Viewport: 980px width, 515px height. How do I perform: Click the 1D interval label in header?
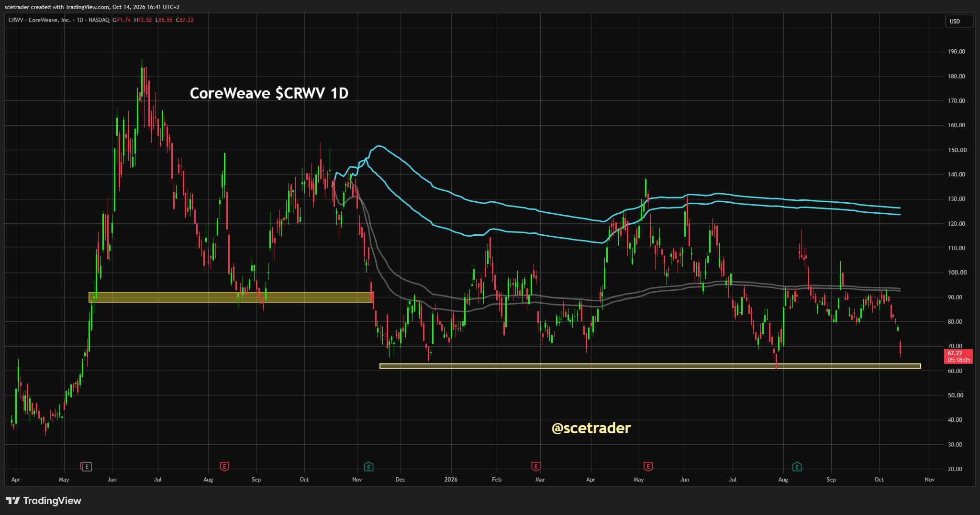80,20
